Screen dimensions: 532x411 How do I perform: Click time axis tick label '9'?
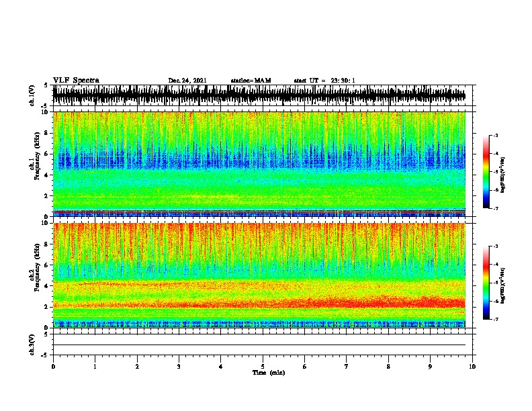pyautogui.click(x=430, y=367)
